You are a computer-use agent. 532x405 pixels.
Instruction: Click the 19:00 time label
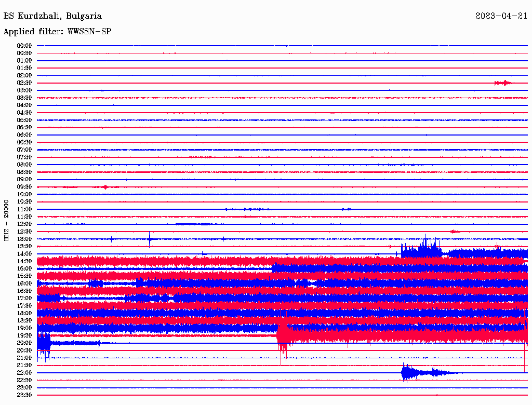[x=24, y=328]
